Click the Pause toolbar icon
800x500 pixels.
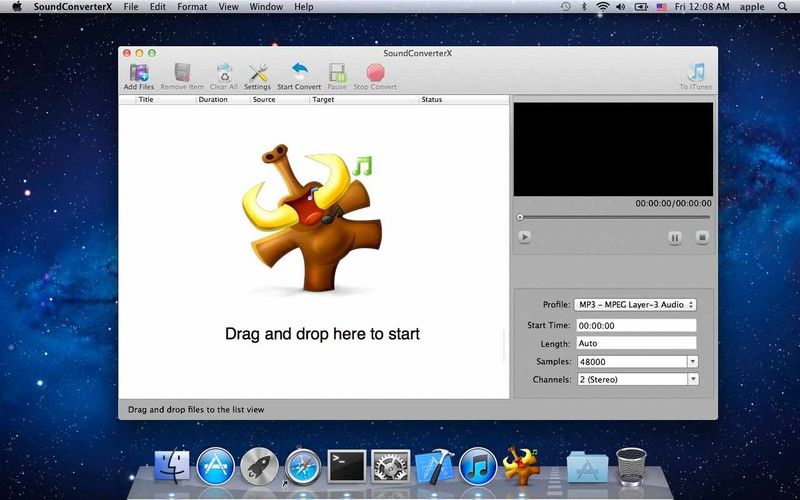[337, 73]
